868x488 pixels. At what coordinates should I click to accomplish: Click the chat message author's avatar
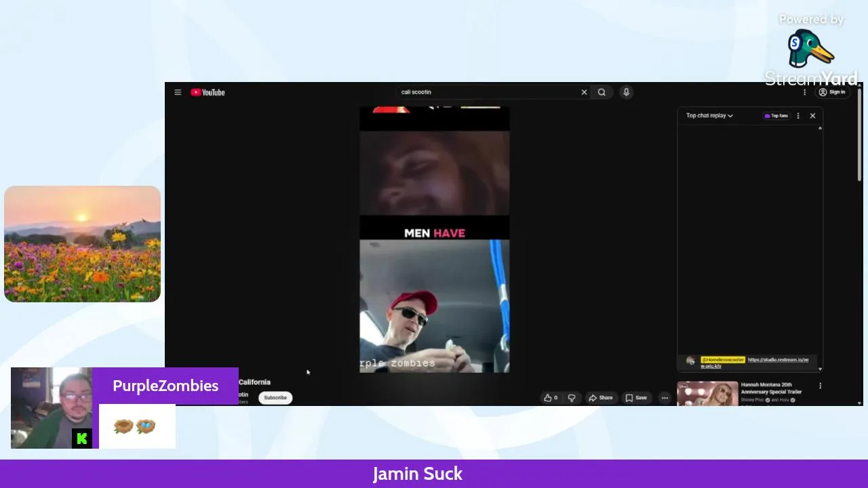click(691, 361)
